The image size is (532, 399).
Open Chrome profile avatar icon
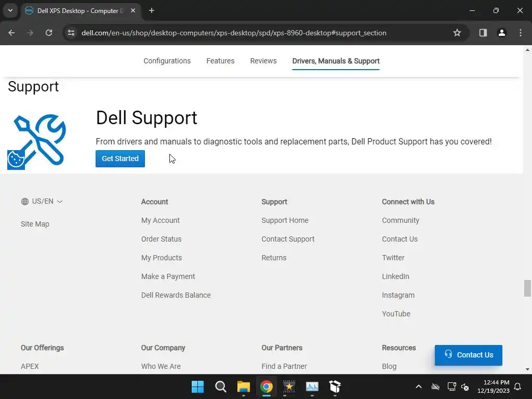coord(501,33)
